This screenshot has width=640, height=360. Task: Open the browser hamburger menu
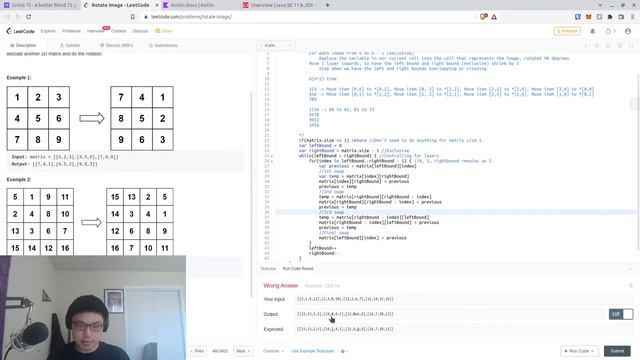[x=633, y=17]
